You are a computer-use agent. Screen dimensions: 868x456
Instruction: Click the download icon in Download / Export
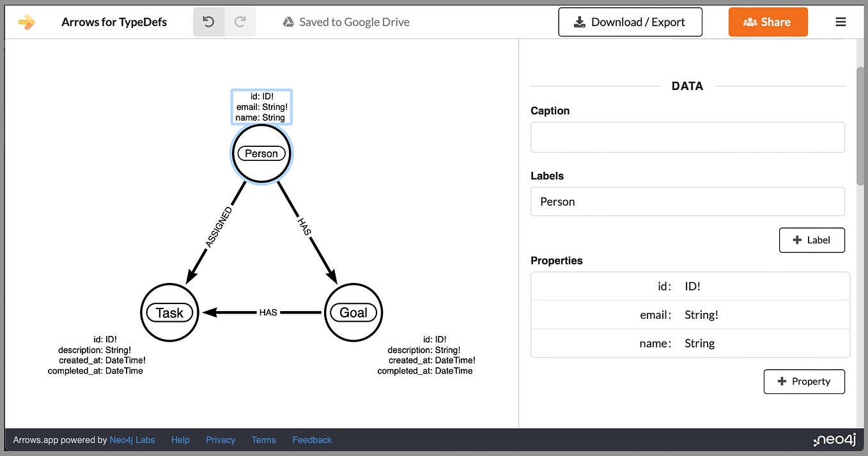tap(579, 21)
